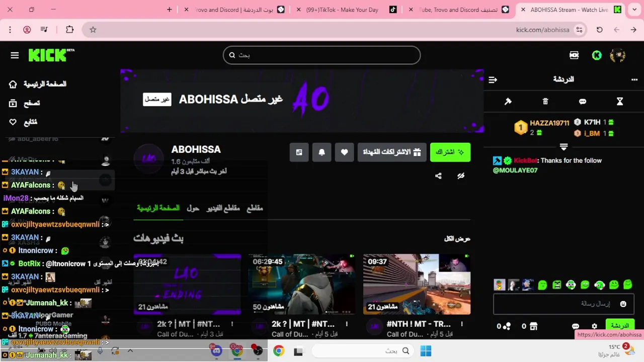644x362 pixels.
Task: Open the 06:29:45 video thumbnail
Action: coord(302,284)
